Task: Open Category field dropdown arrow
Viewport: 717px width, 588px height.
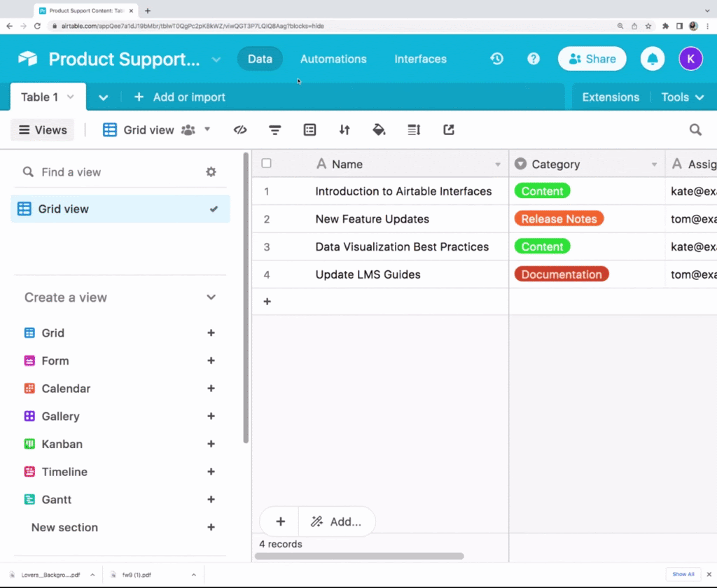Action: (x=654, y=164)
